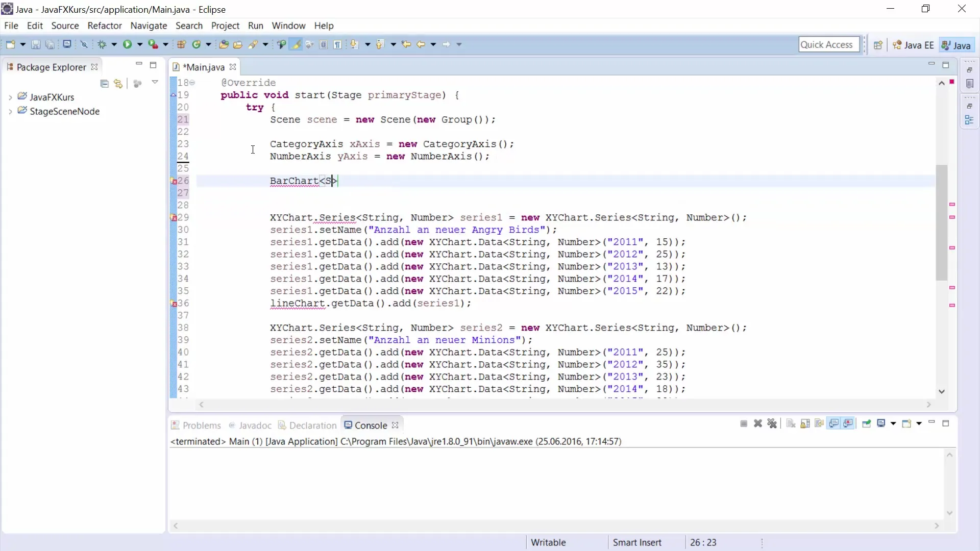Click the Open Perspective icon

coord(878,45)
